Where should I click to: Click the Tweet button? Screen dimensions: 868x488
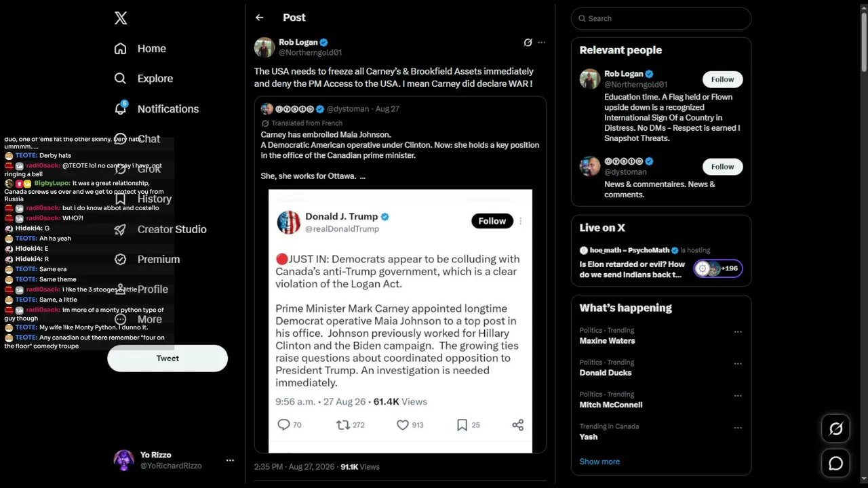[x=167, y=359]
